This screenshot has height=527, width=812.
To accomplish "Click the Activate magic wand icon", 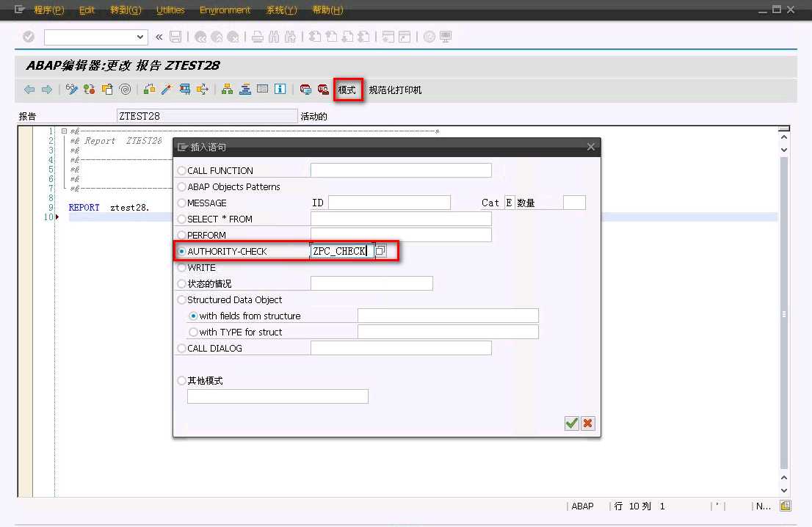I will (x=166, y=90).
